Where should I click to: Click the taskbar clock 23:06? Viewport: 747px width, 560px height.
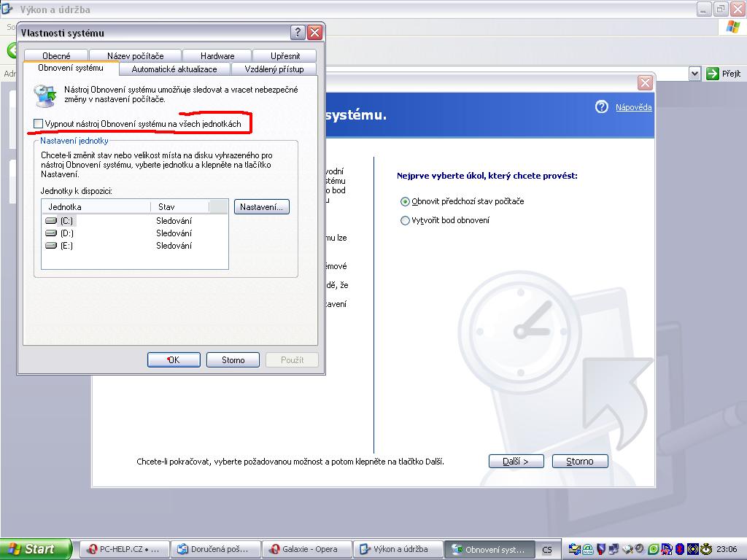[x=727, y=549]
